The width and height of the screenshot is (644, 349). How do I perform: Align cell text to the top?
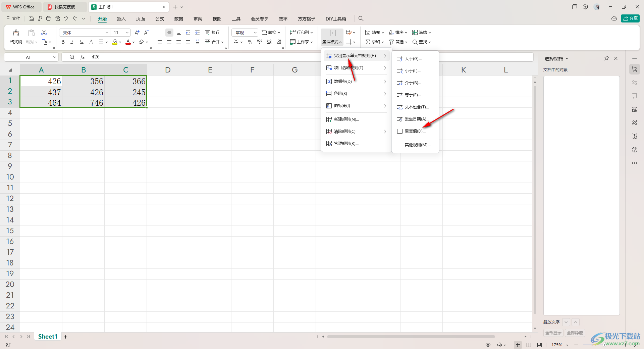point(160,33)
